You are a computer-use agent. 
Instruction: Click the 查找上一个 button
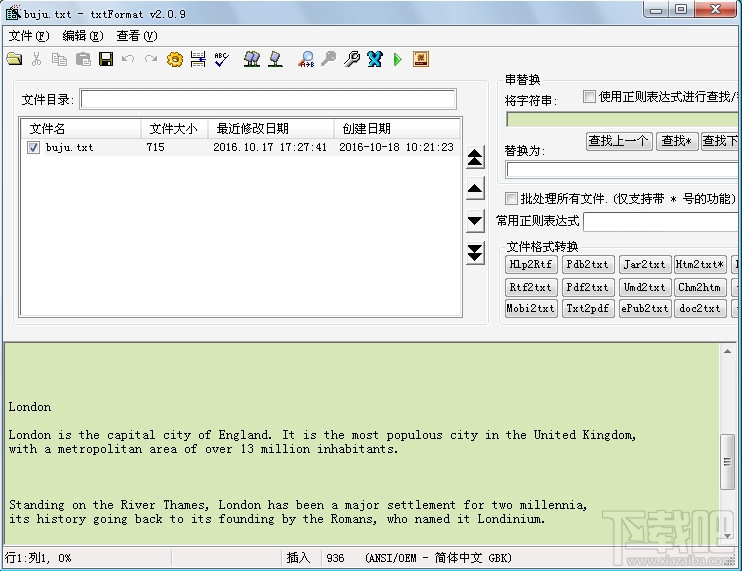coord(618,141)
